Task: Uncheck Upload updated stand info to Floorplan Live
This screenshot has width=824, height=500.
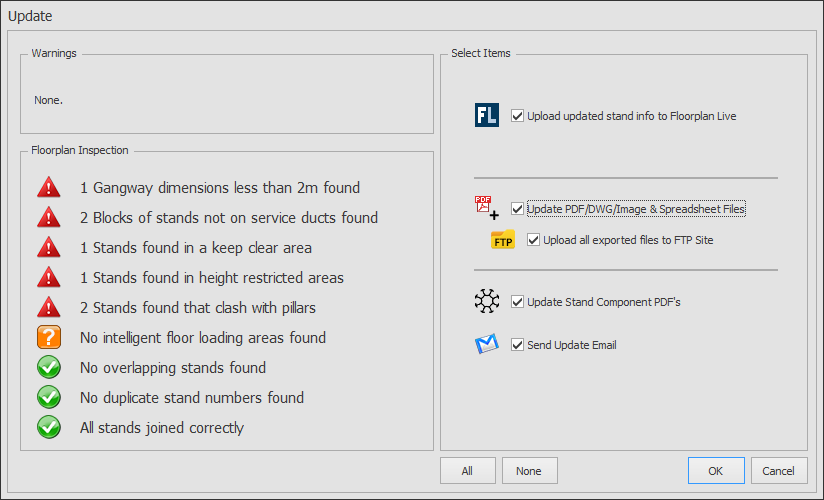Action: 517,116
